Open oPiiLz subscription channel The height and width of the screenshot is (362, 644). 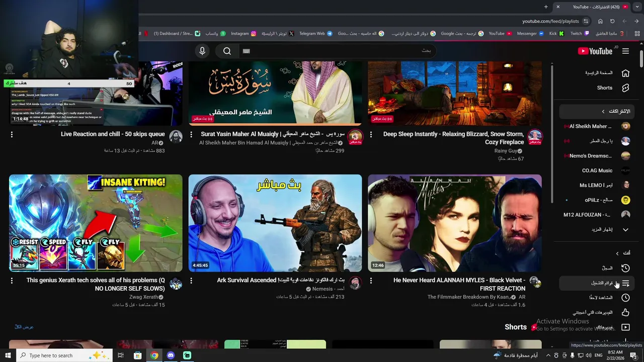(x=597, y=200)
